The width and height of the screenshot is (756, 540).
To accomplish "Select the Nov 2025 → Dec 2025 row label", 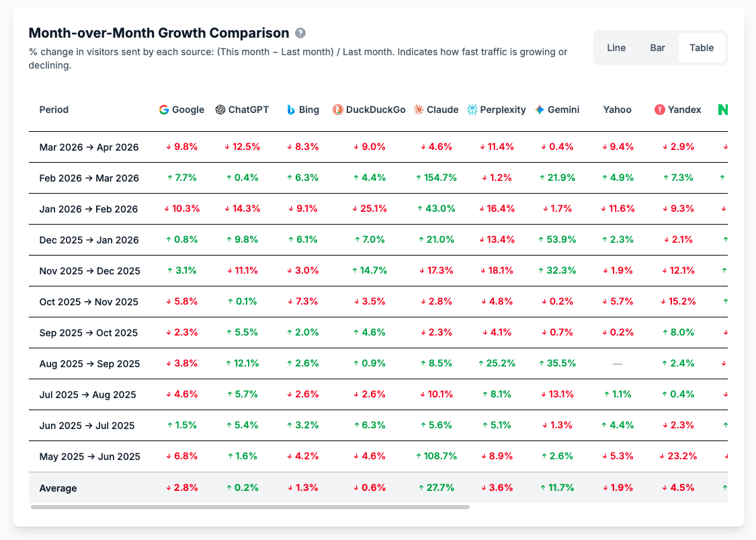I will click(x=89, y=271).
